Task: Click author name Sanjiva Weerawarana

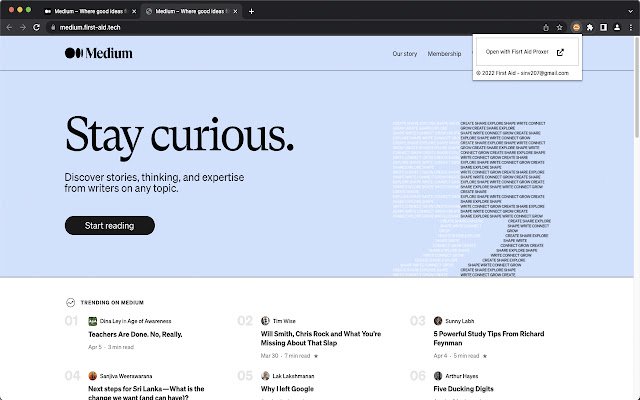Action: pyautogui.click(x=126, y=376)
